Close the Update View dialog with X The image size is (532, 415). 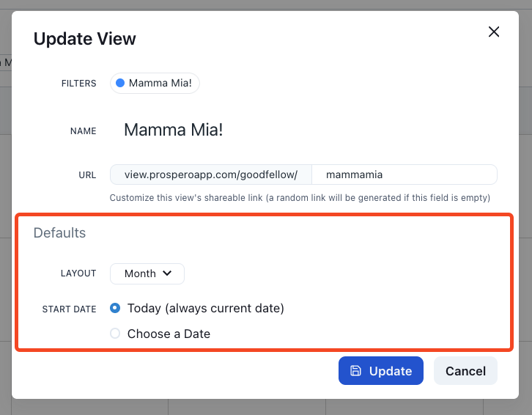[494, 32]
